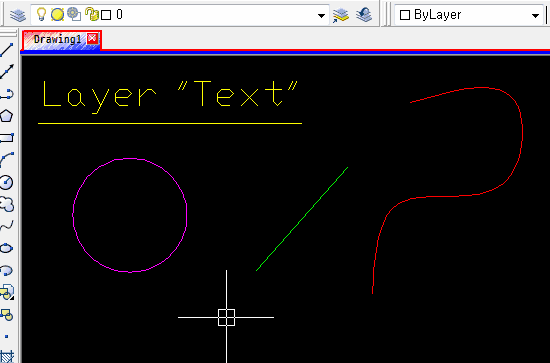Select the Ellipse Arc tool
Screen dimensions: 550x363
[x=7, y=270]
